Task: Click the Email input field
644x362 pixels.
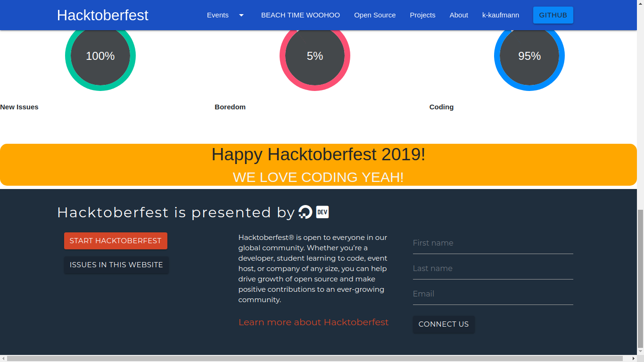Action: click(493, 294)
